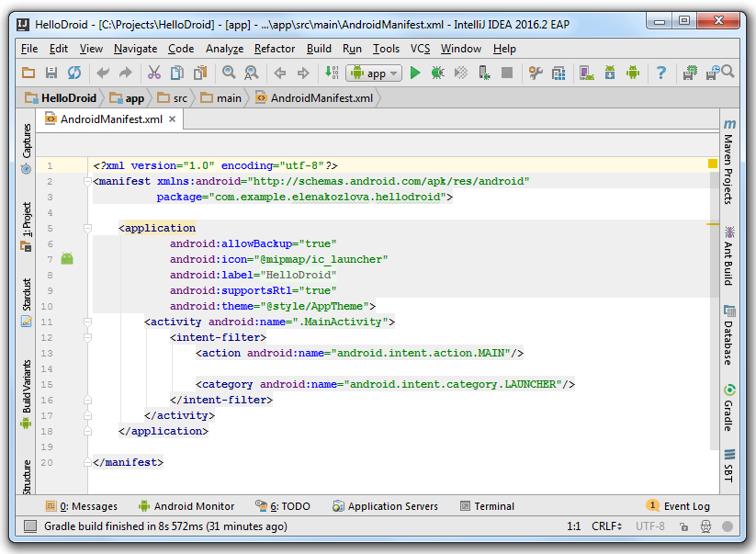
Task: Open the Help question mark icon
Action: tap(660, 73)
